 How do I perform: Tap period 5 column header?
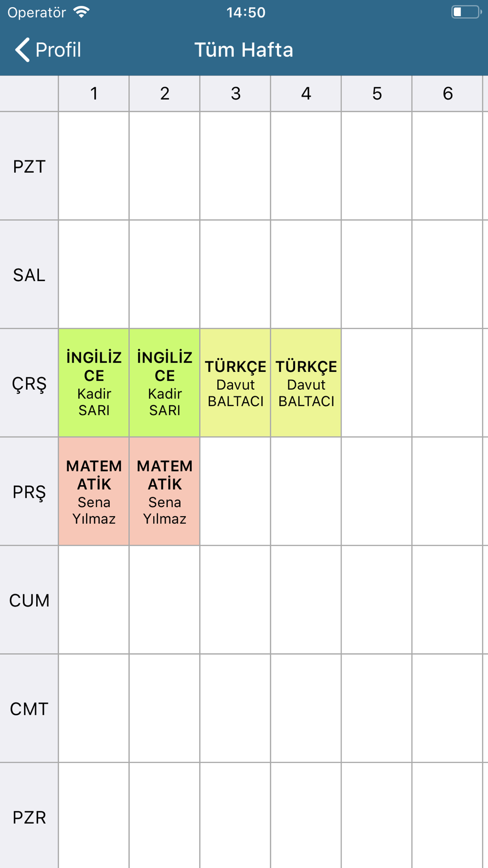click(377, 93)
